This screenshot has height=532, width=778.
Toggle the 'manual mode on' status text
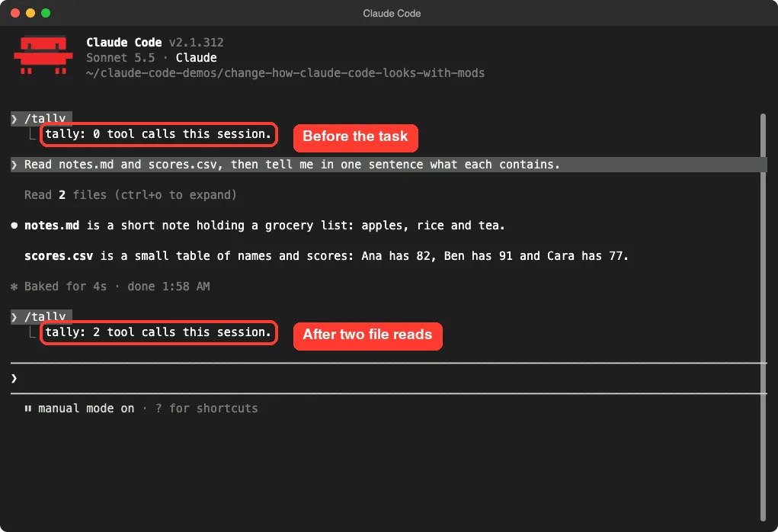click(x=86, y=409)
